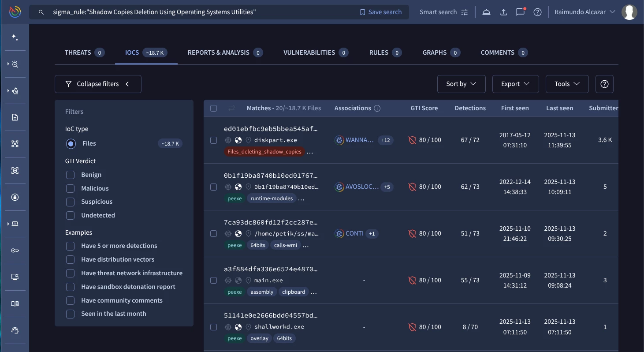Image resolution: width=644 pixels, height=352 pixels.
Task: Check the Malicious verdict checkbox
Action: point(70,188)
